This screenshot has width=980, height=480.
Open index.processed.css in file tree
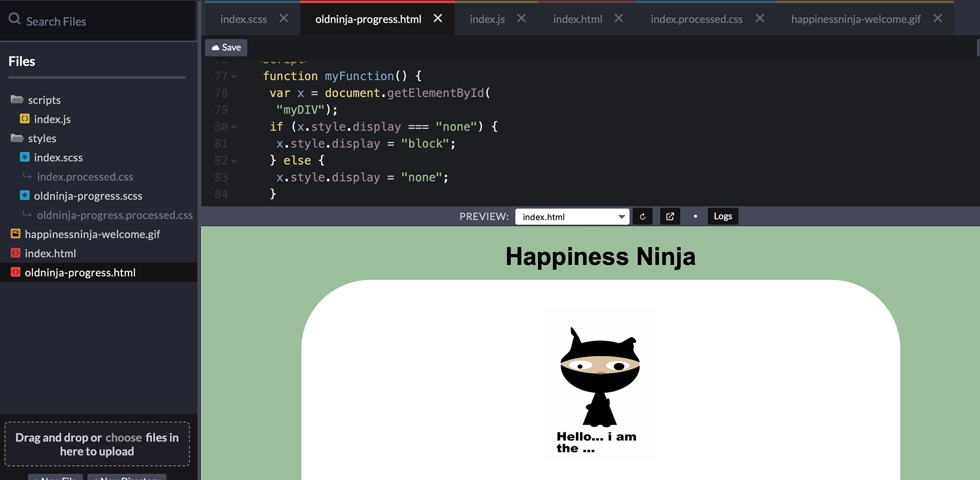pyautogui.click(x=85, y=177)
